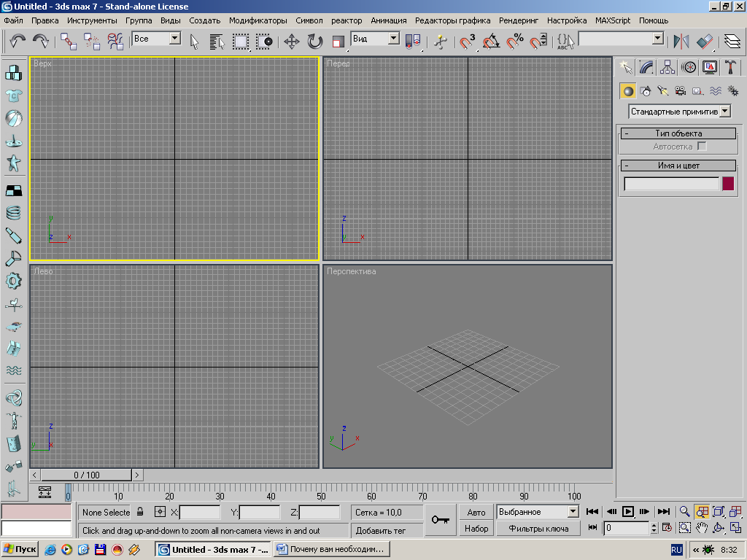Select the Space Warps category icon
This screenshot has height=560, width=747.
click(x=715, y=91)
